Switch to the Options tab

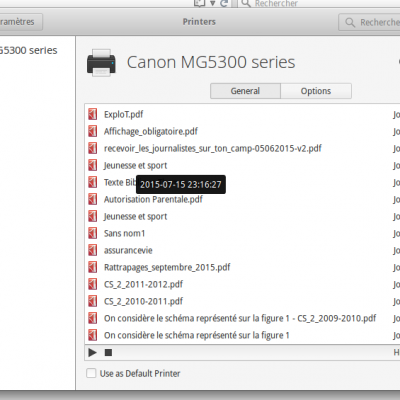click(x=316, y=91)
